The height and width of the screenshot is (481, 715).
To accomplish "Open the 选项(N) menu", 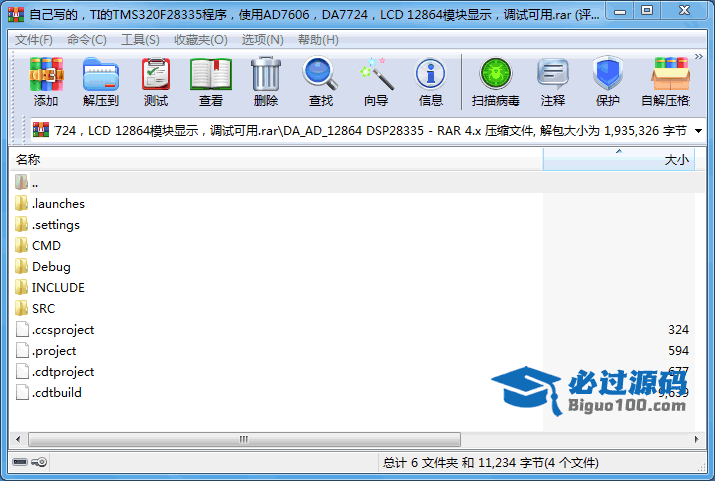I will click(x=262, y=40).
